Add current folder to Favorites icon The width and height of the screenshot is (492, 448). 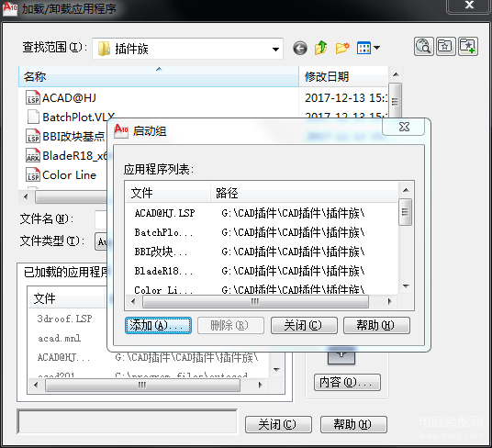coord(468,47)
